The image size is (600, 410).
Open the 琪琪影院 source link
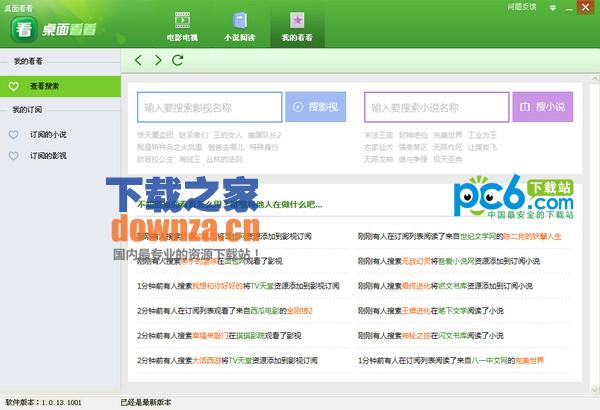point(250,336)
